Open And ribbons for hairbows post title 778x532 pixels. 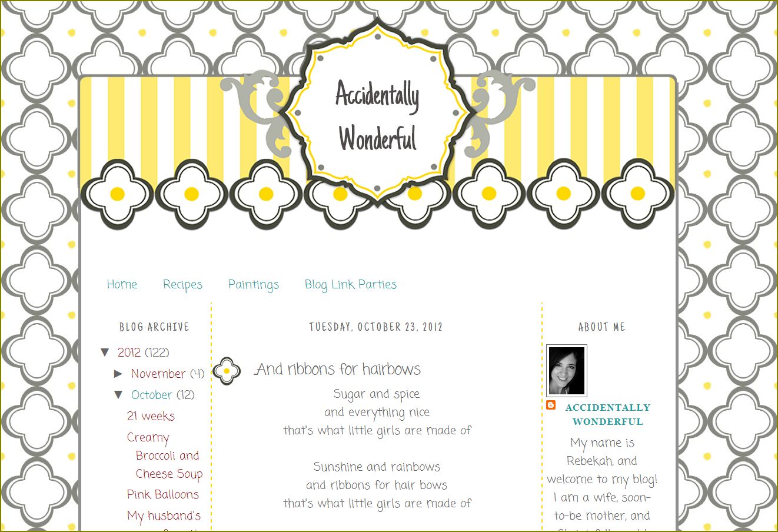click(338, 370)
